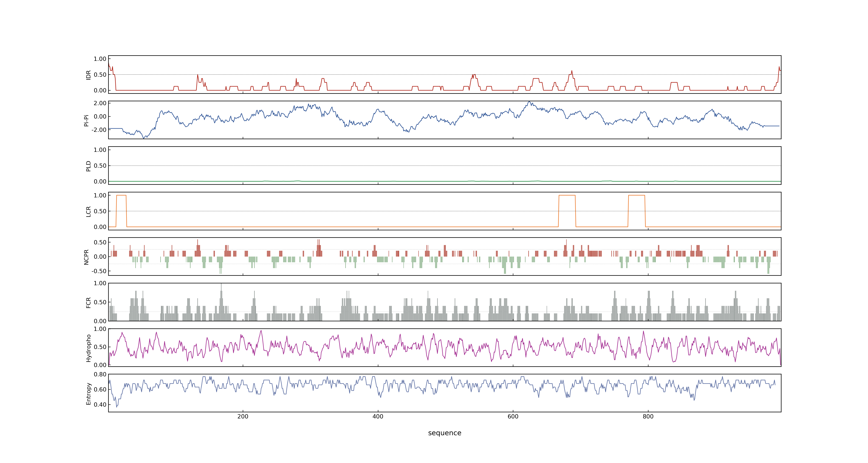The width and height of the screenshot is (868, 463).
Task: Click the "FCR" y-axis label
Action: pyautogui.click(x=89, y=303)
